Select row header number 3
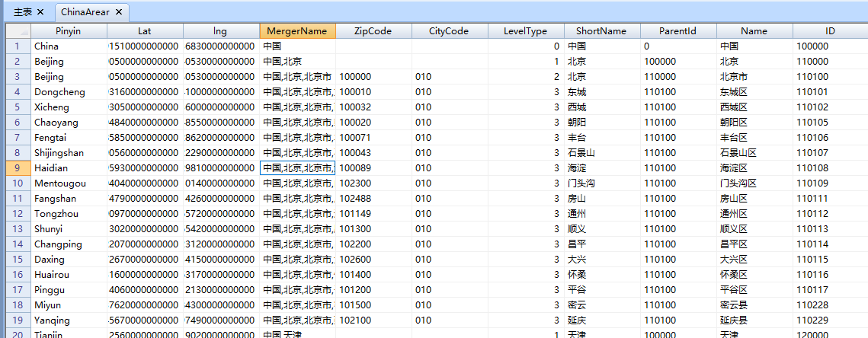Viewport: 868px width, 338px height. [x=18, y=77]
